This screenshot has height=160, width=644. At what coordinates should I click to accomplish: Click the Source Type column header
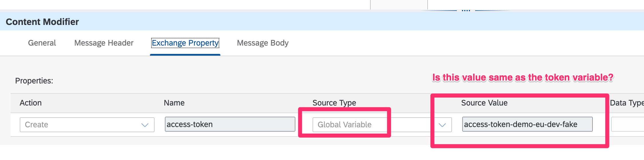[334, 103]
